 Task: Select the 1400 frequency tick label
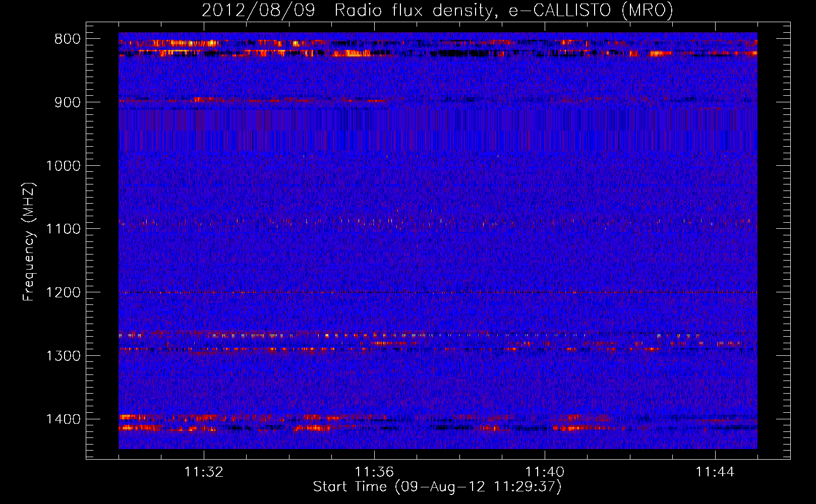(64, 419)
